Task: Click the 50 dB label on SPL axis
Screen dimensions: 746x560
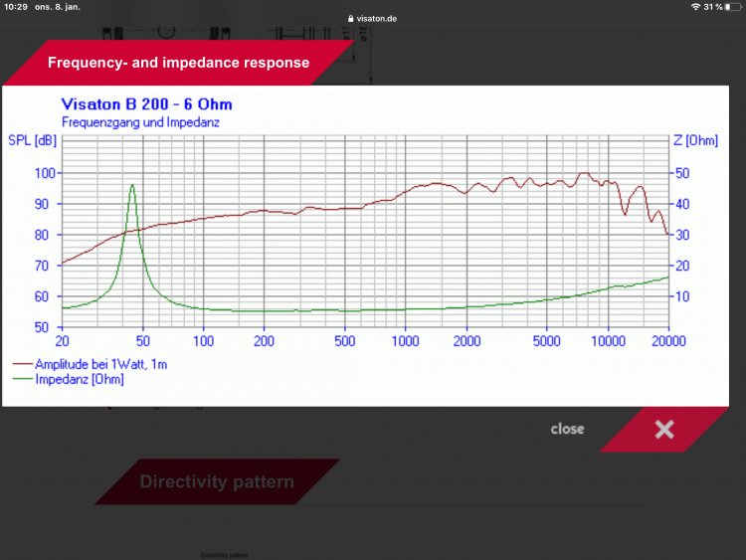Action: [42, 327]
